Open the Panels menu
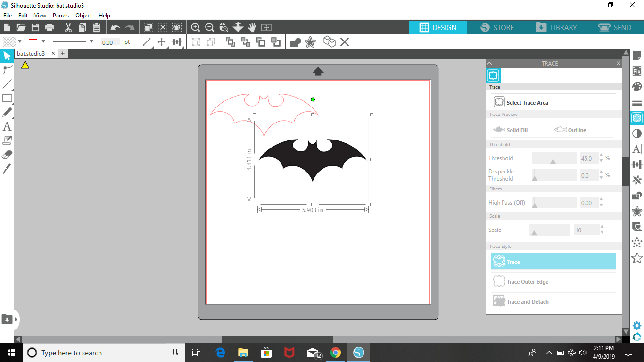The height and width of the screenshot is (362, 644). pyautogui.click(x=61, y=16)
